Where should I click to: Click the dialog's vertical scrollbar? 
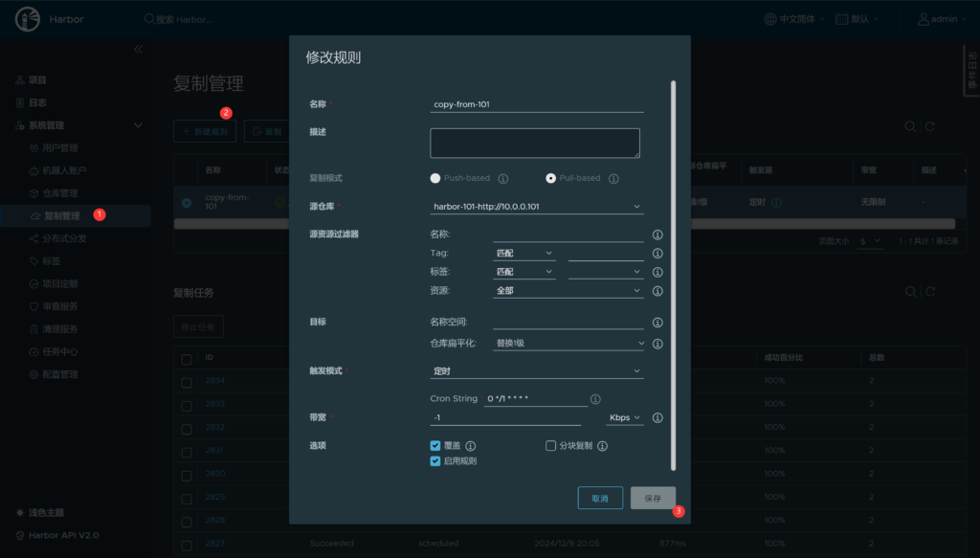pos(673,276)
